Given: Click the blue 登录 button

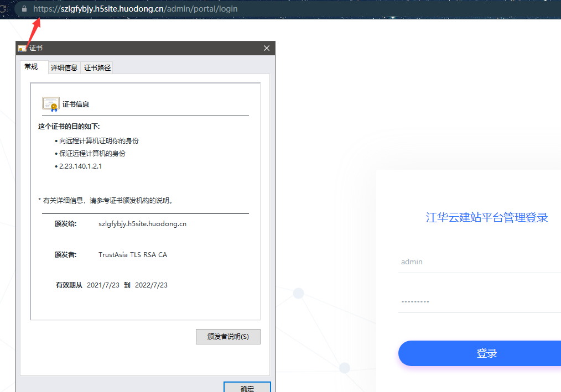Looking at the screenshot, I should click(480, 353).
